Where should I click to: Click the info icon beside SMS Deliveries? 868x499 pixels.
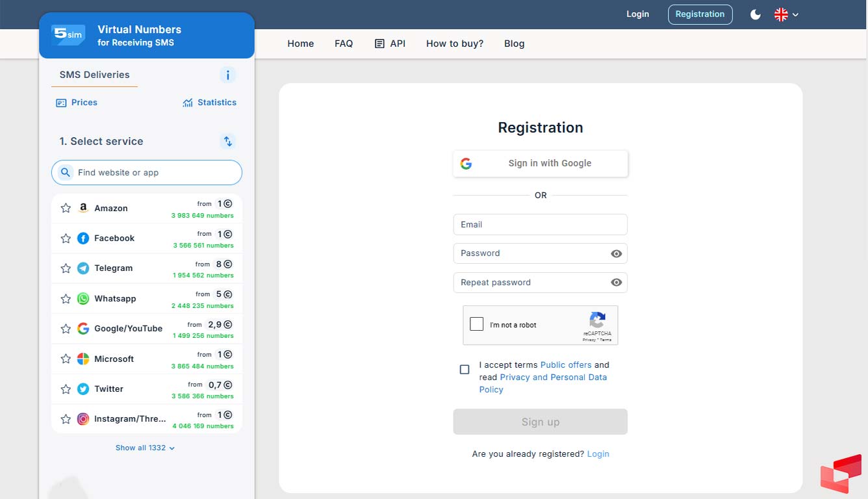pyautogui.click(x=227, y=75)
